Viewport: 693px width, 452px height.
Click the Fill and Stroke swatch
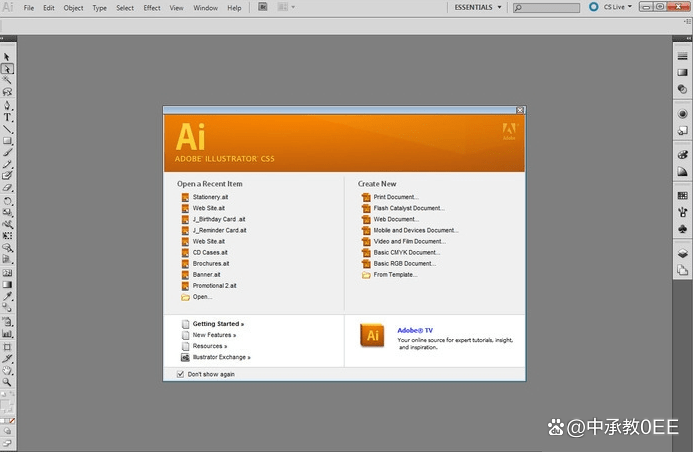click(x=7, y=406)
